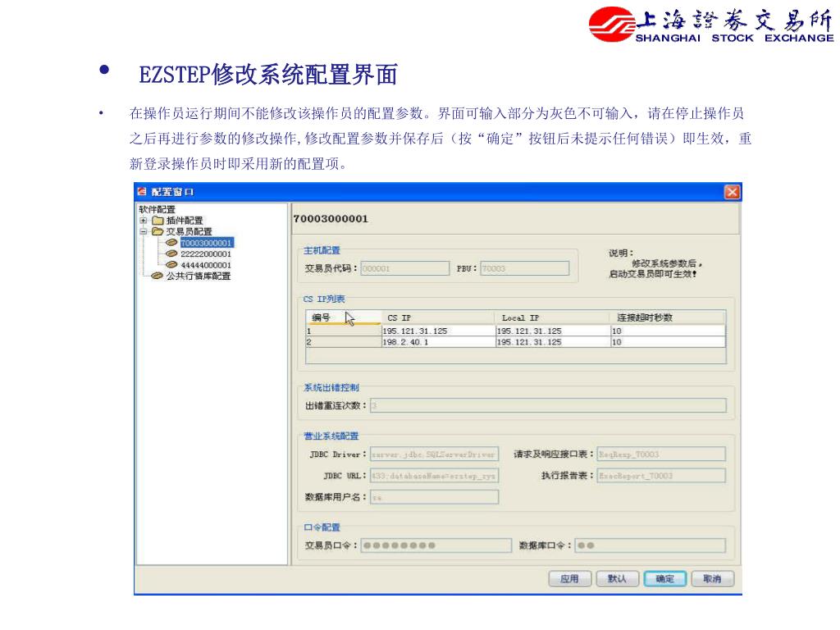Cancel with the 取消 button
Viewport: 840px width, 630px height.
713,578
